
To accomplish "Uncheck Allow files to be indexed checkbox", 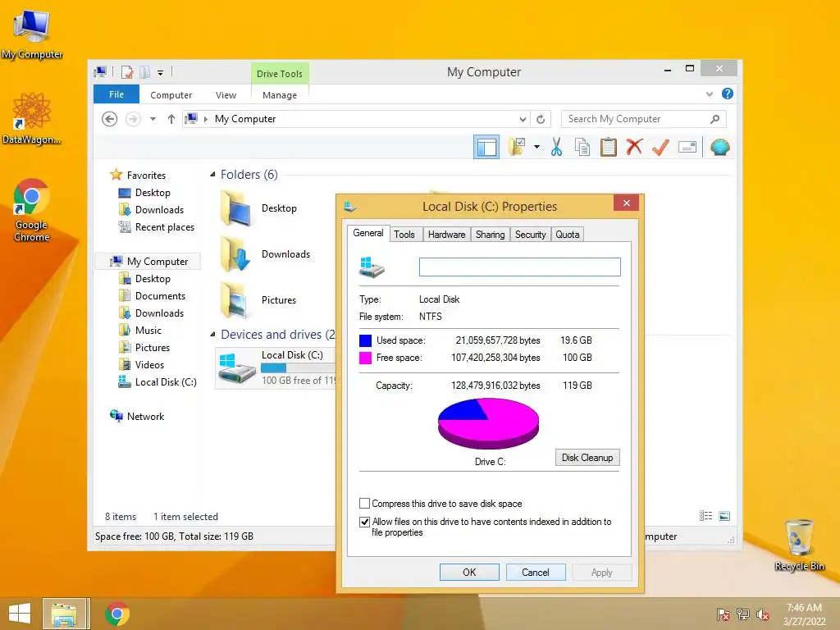I will pos(364,522).
